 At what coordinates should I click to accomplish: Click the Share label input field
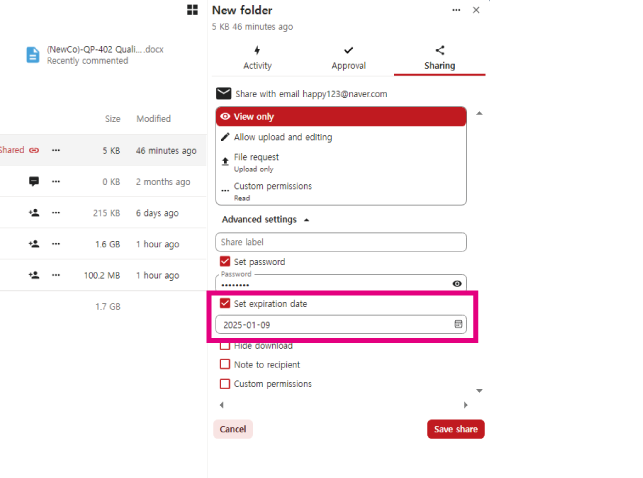pos(340,242)
